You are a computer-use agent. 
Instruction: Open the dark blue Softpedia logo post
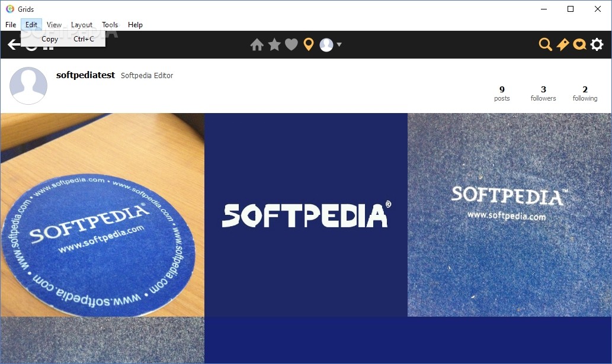pyautogui.click(x=306, y=215)
